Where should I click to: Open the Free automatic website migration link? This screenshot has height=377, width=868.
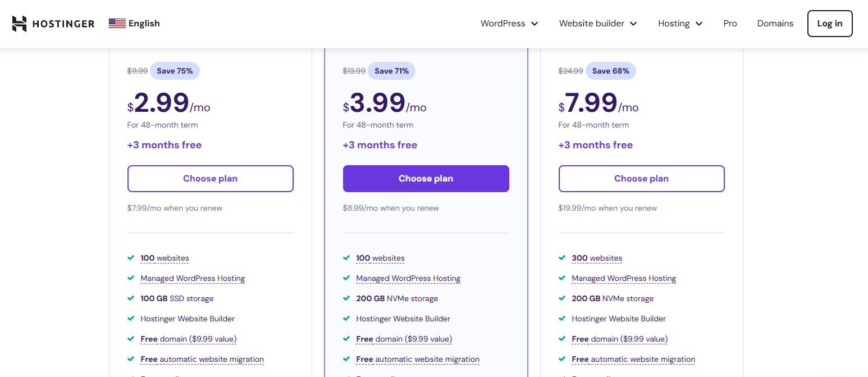pyautogui.click(x=202, y=359)
